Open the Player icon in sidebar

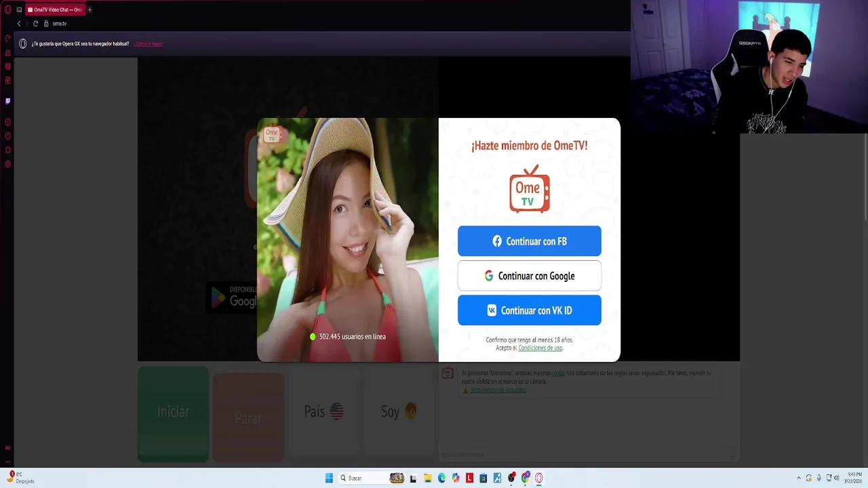[7, 122]
